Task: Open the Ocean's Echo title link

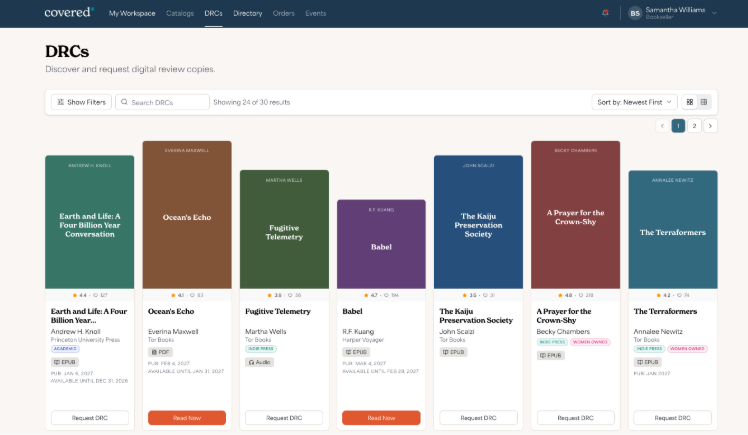Action: 171,311
